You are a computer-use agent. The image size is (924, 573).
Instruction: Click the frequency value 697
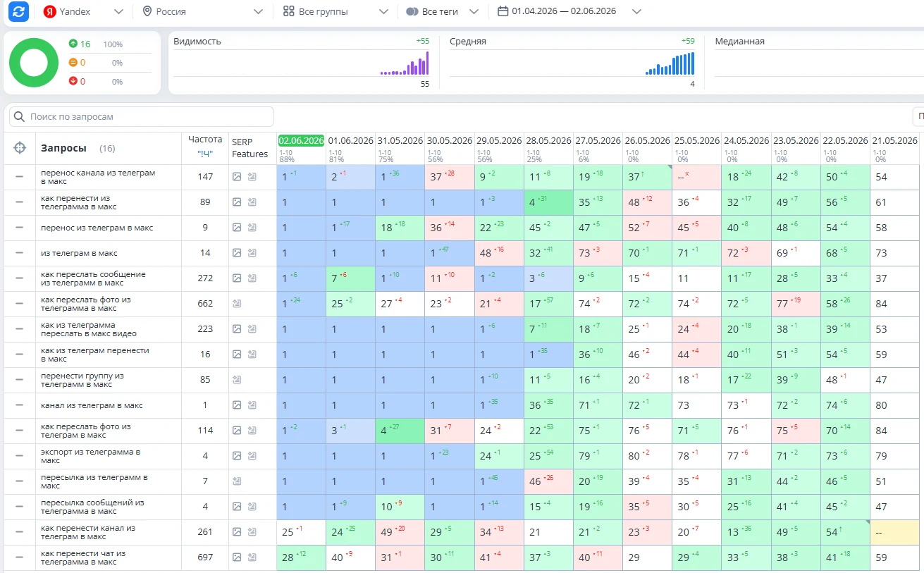[205, 557]
